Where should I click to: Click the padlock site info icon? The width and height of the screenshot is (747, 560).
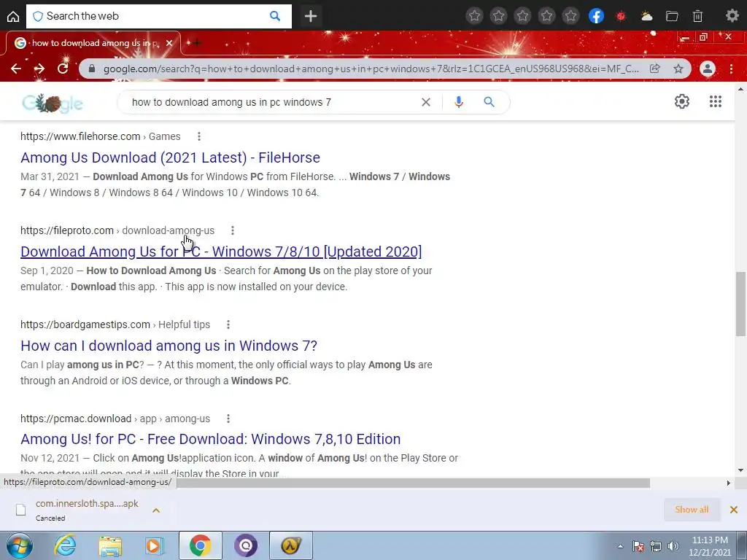[93, 69]
